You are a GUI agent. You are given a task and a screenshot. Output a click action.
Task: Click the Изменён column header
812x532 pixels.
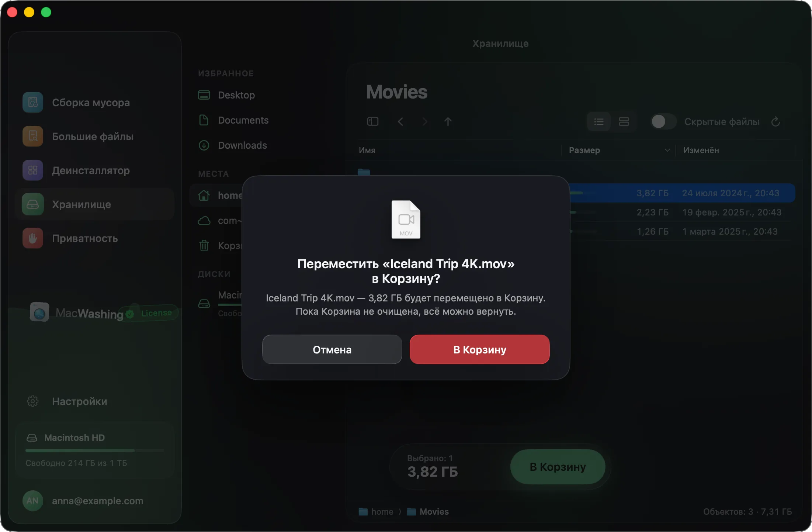point(701,150)
